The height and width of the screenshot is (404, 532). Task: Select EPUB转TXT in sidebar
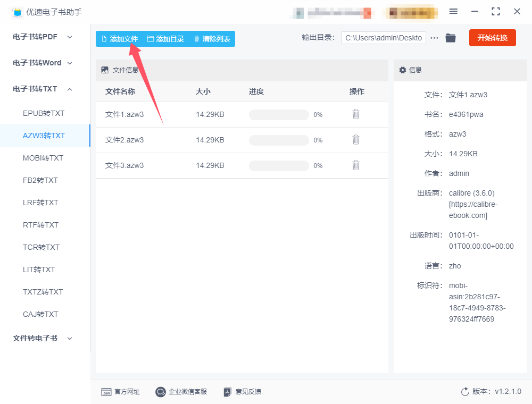coord(44,113)
